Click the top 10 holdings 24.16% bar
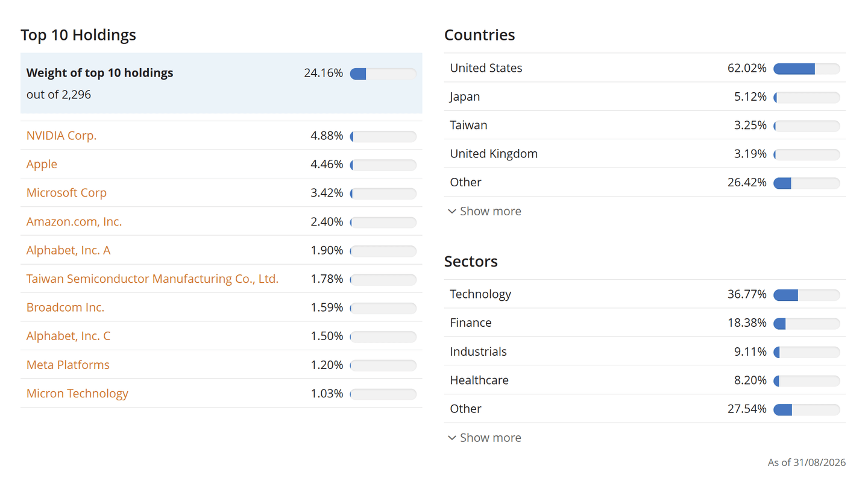 (x=383, y=74)
